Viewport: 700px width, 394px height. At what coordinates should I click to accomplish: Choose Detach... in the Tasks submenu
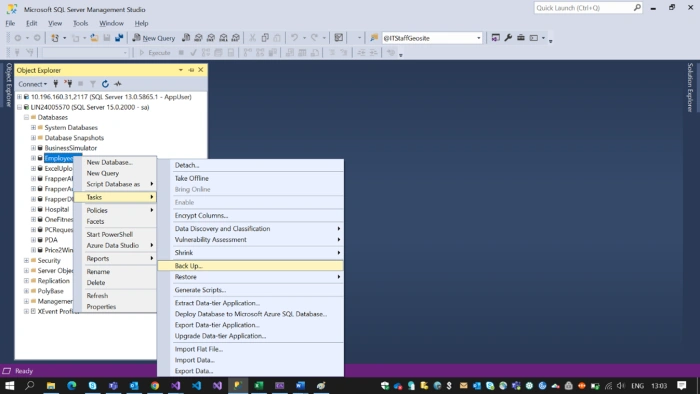[x=250, y=166]
